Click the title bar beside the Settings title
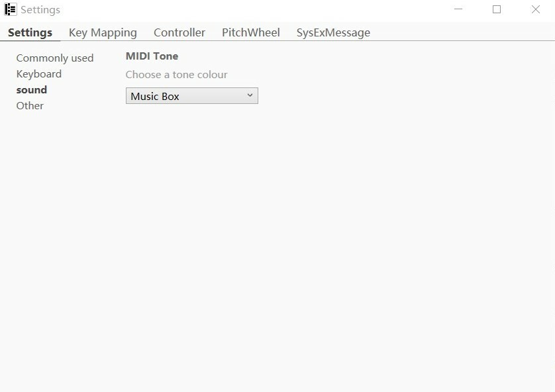The image size is (555, 392). [x=248, y=9]
